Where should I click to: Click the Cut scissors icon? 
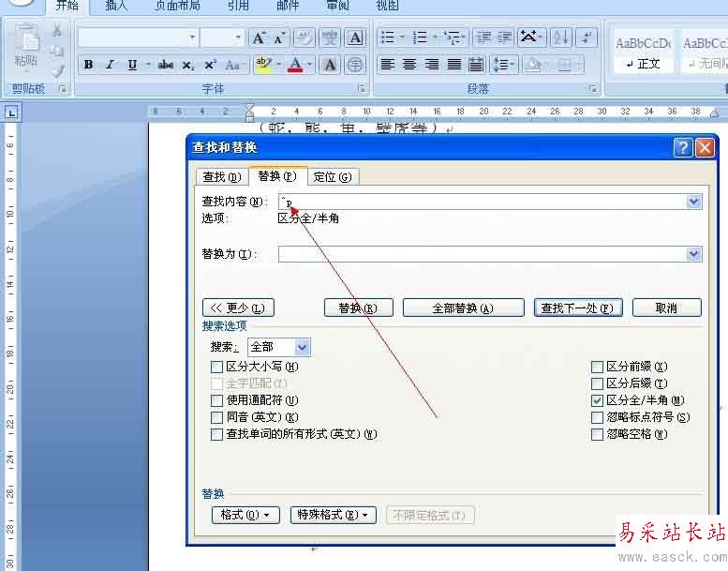(x=56, y=31)
